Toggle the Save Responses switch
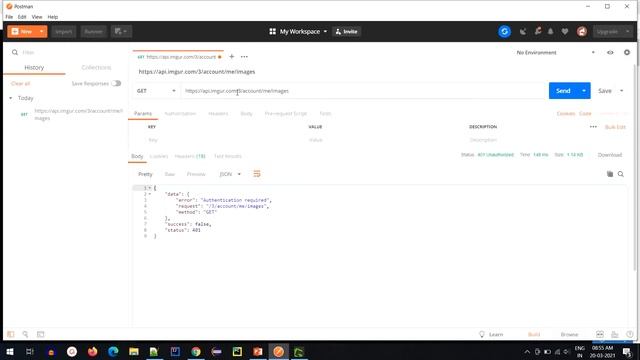The width and height of the screenshot is (640, 360). pyautogui.click(x=116, y=83)
